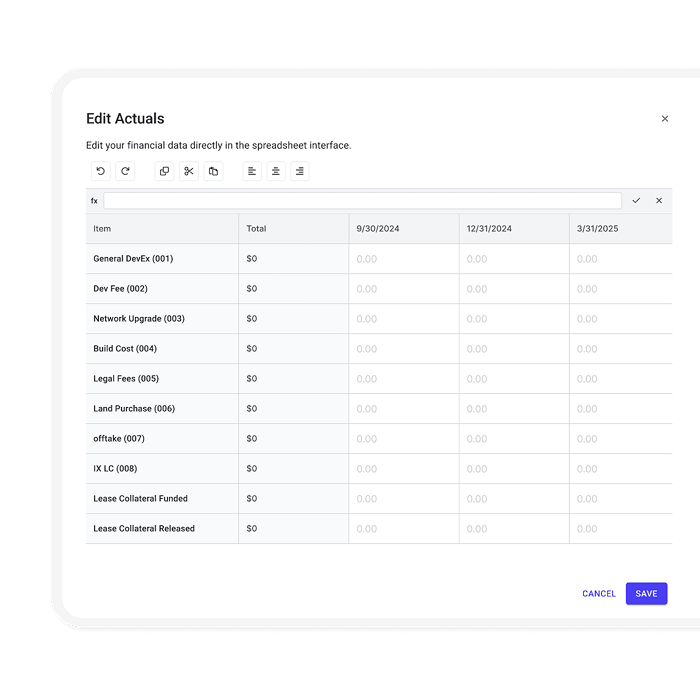This screenshot has height=700, width=700.
Task: Edit Legal Fees 3/31/2025 cell
Action: point(621,379)
